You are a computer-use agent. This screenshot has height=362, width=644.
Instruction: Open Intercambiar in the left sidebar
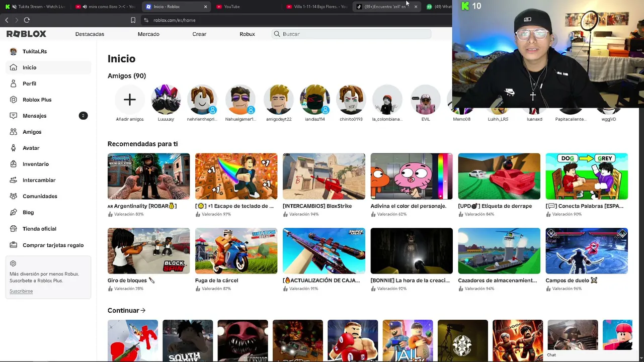click(48, 180)
